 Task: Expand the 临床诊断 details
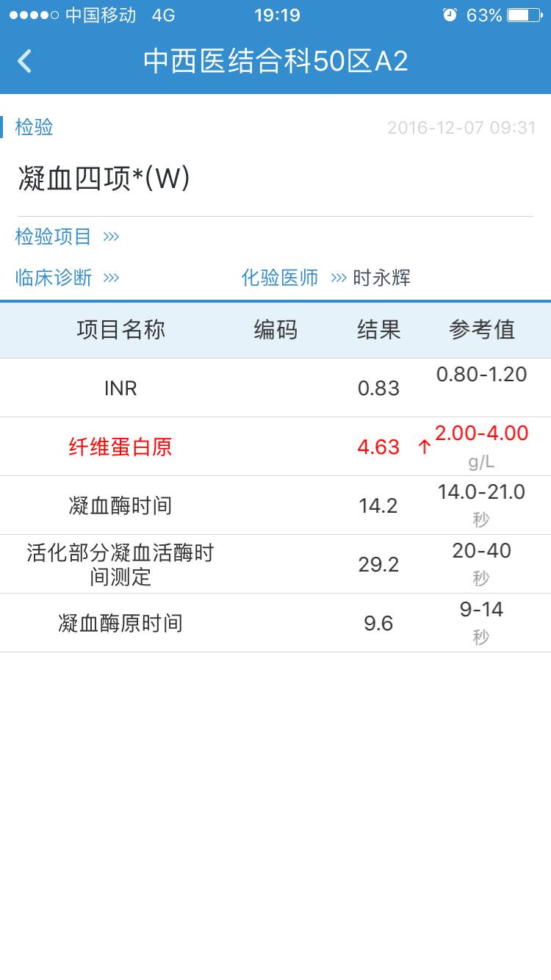coord(67,278)
